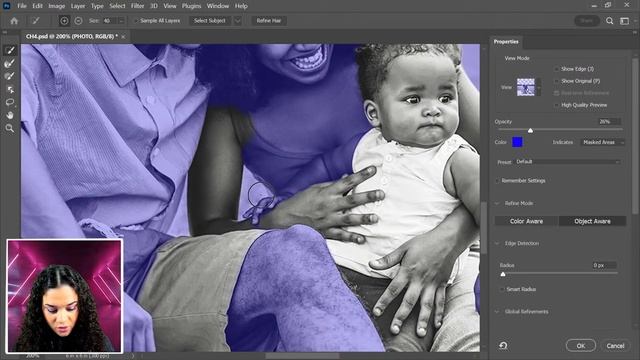Click the zoom percentage in status bar
640x360 pixels.
tap(33, 356)
